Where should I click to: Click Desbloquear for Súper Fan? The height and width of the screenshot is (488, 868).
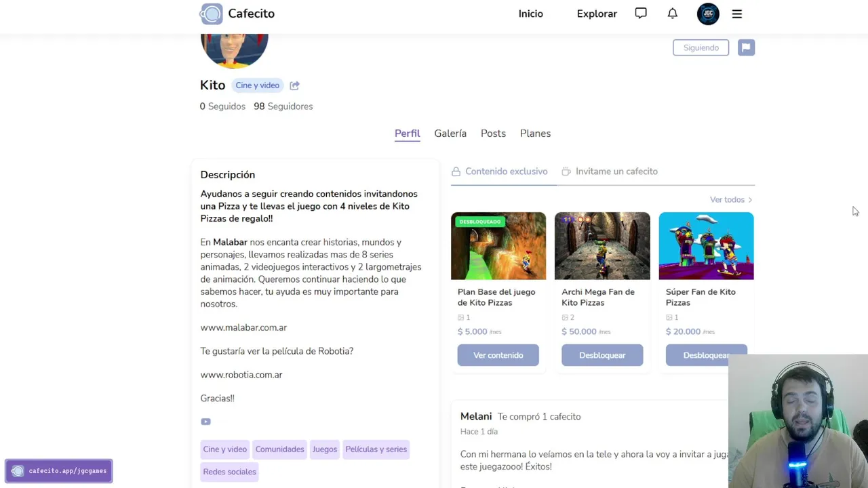pyautogui.click(x=706, y=355)
